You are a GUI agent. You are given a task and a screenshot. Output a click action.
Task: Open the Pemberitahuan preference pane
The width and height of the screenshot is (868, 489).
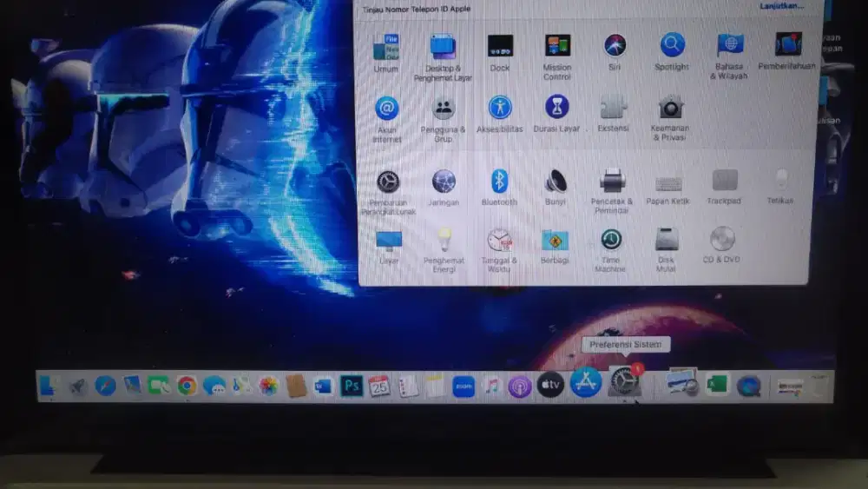coord(788,44)
